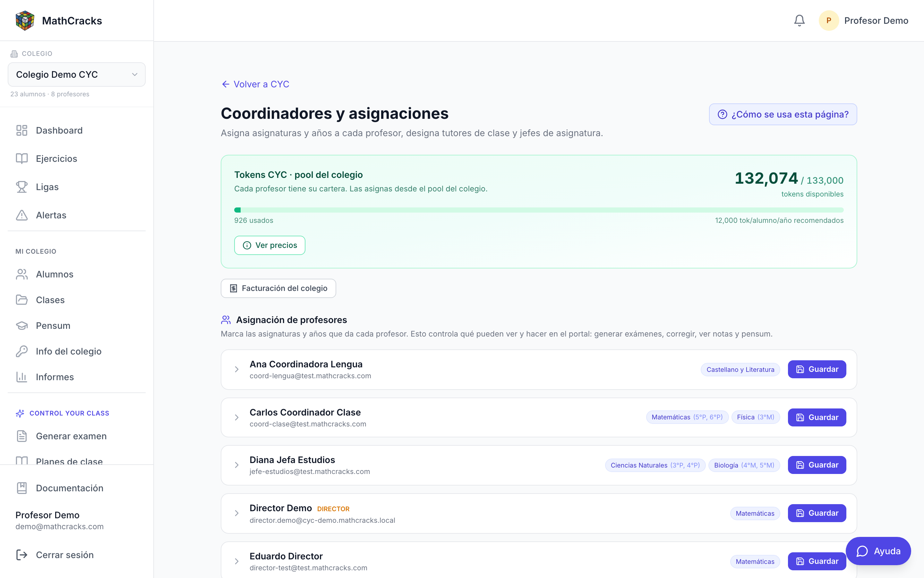Click the MathCracks Rubik's cube logo
The height and width of the screenshot is (578, 924).
25,21
